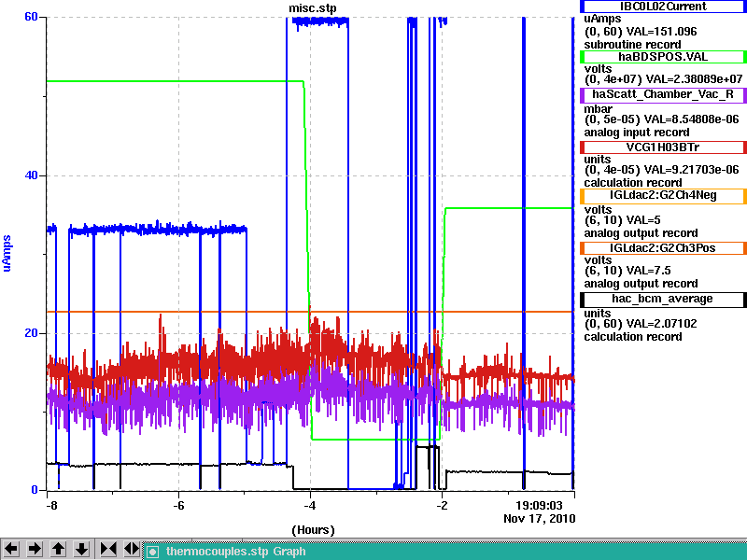The width and height of the screenshot is (747, 560).
Task: Shift the graph down with the down arrow
Action: pyautogui.click(x=81, y=549)
